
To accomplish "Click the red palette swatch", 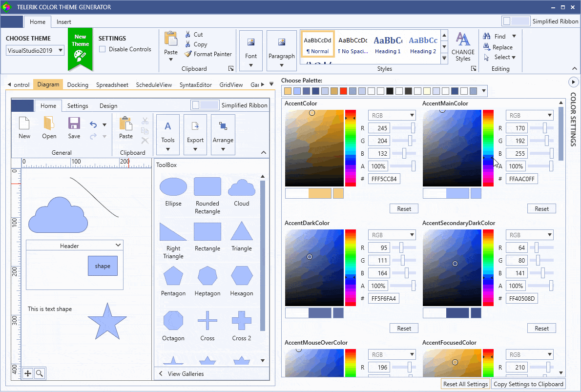I will 344,91.
